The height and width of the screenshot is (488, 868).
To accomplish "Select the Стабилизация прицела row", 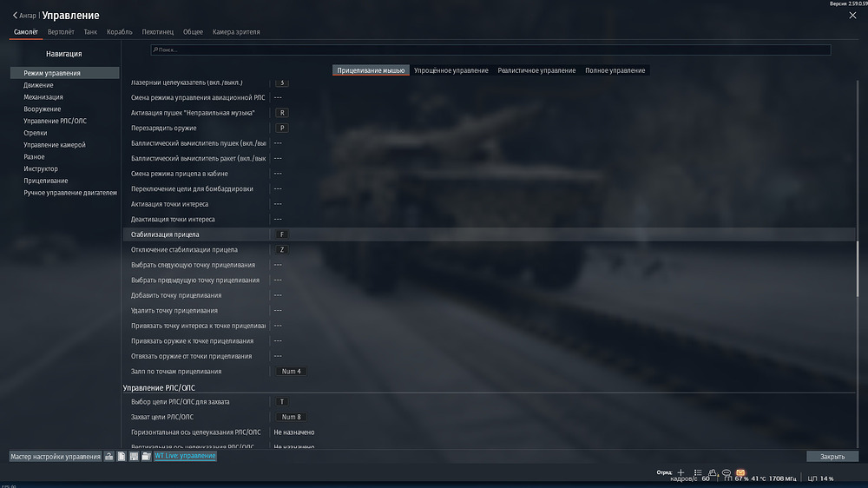I will [x=489, y=234].
